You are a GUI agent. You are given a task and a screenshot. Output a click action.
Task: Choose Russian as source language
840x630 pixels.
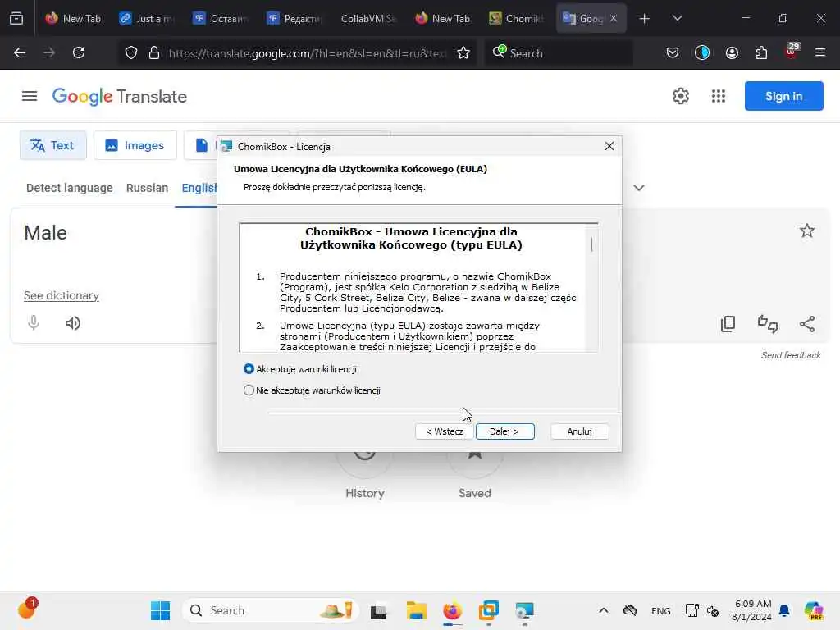[148, 188]
